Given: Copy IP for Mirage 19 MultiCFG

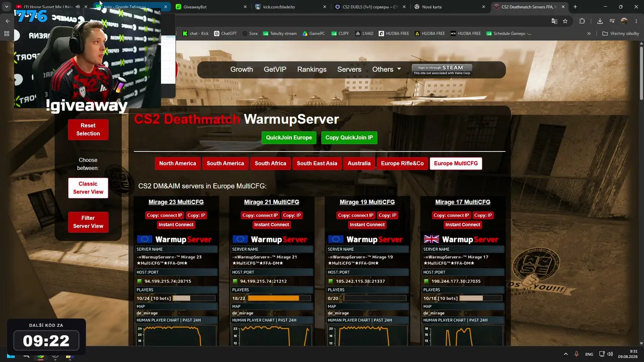Looking at the screenshot, I should point(387,215).
